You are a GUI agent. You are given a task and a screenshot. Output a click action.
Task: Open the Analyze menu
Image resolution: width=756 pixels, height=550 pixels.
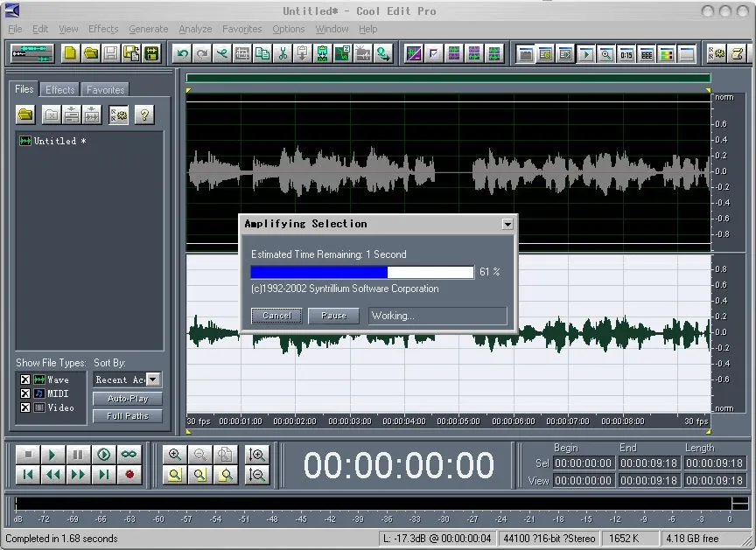tap(195, 29)
